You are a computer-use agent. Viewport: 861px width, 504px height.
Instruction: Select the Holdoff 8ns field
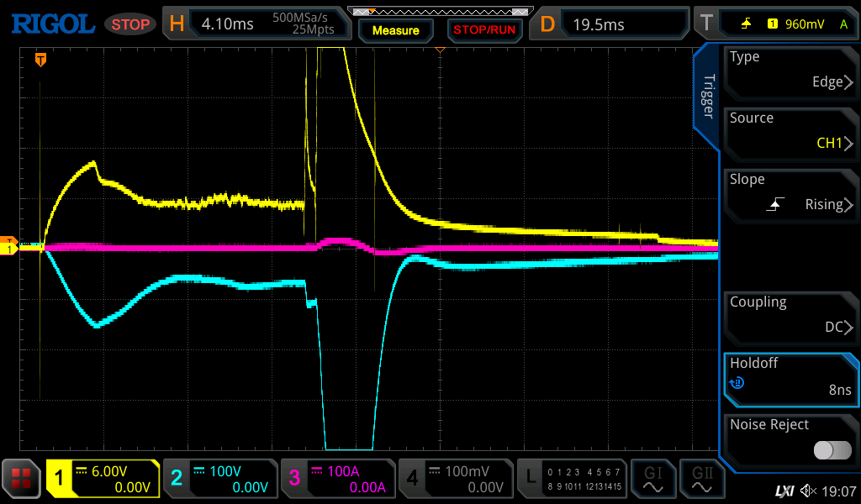click(790, 377)
